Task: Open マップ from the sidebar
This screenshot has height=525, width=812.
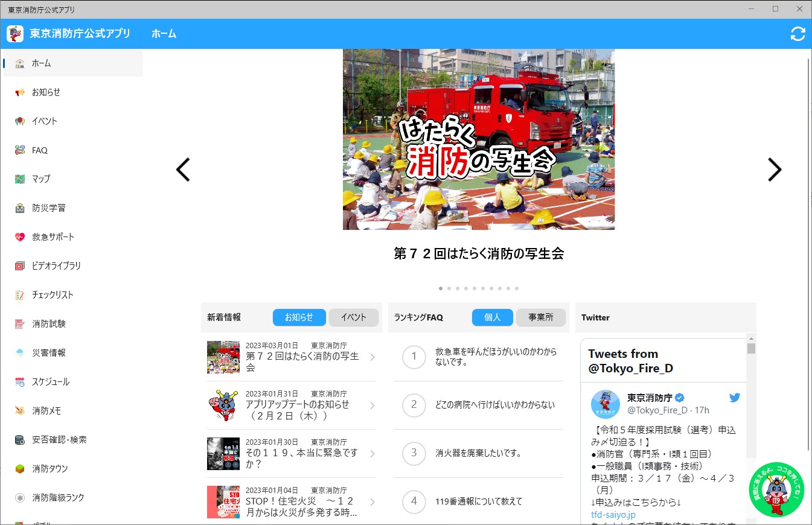Action: (72, 179)
